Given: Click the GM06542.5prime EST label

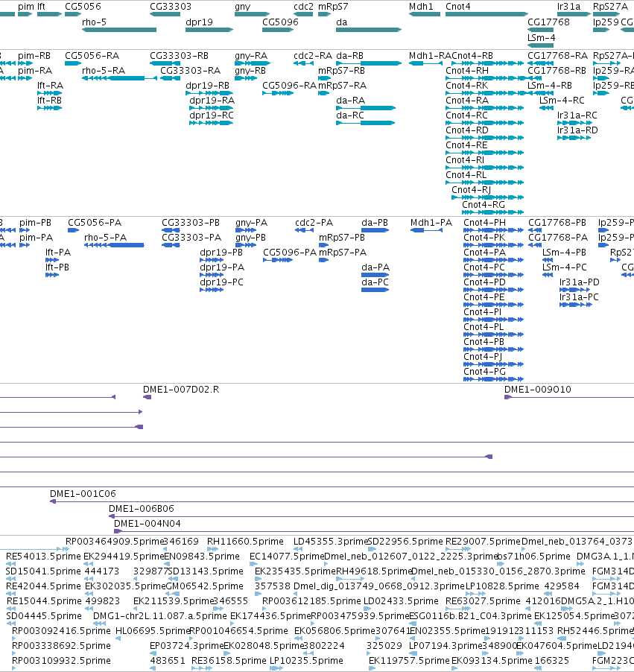Looking at the screenshot, I should point(204,586).
